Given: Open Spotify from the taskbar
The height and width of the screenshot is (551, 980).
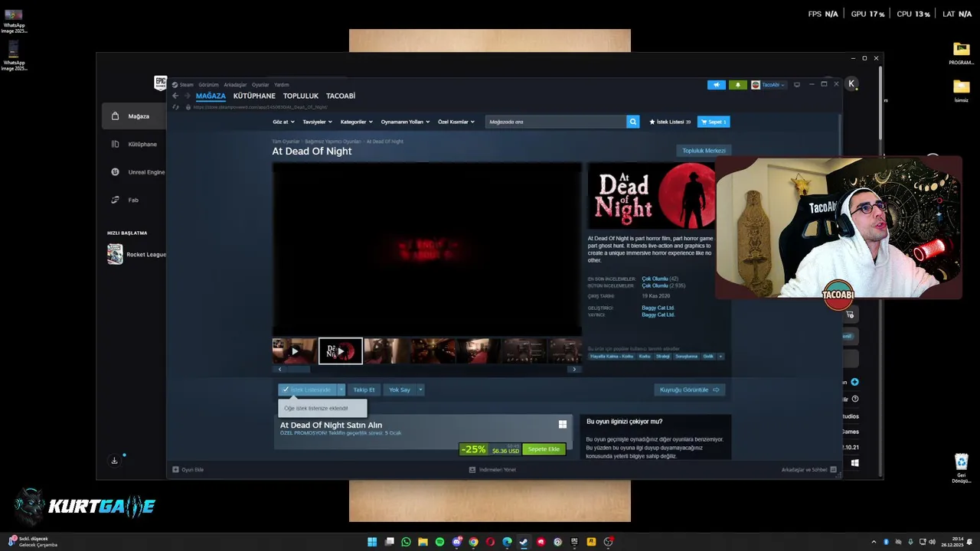Looking at the screenshot, I should [439, 542].
